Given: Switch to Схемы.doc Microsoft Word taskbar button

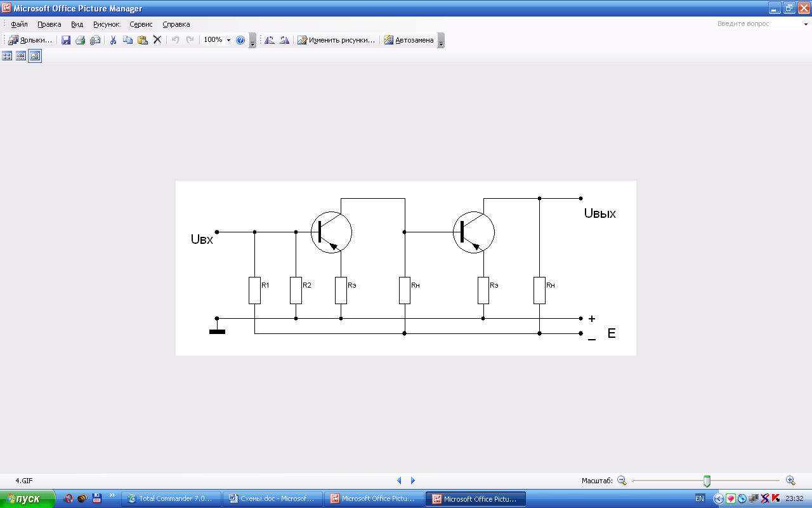Looking at the screenshot, I should [273, 498].
